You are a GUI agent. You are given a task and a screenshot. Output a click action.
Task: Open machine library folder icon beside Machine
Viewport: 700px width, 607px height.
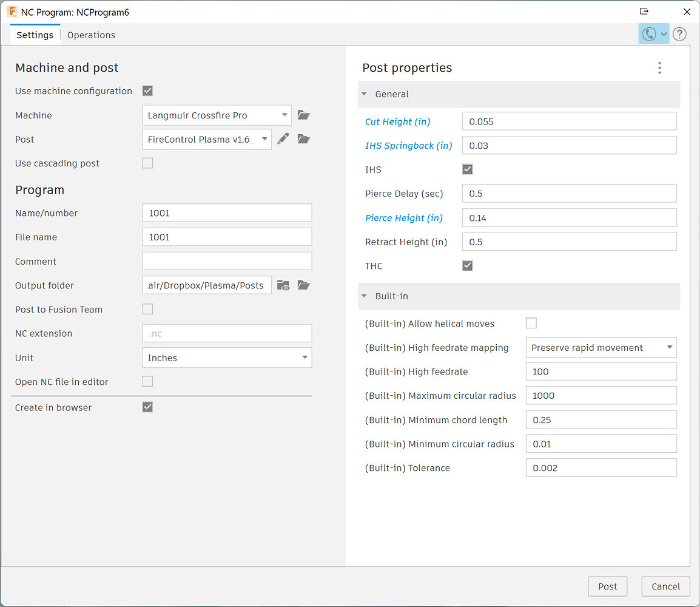[x=303, y=115]
